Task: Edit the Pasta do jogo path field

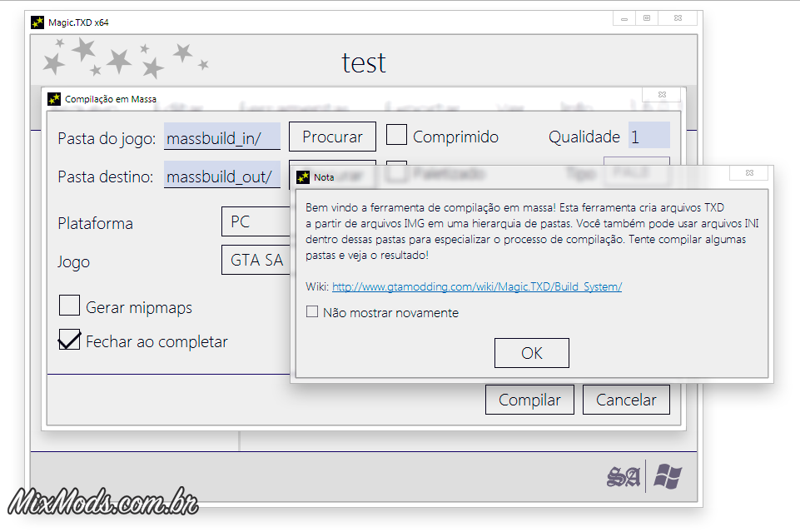Action: pos(222,137)
